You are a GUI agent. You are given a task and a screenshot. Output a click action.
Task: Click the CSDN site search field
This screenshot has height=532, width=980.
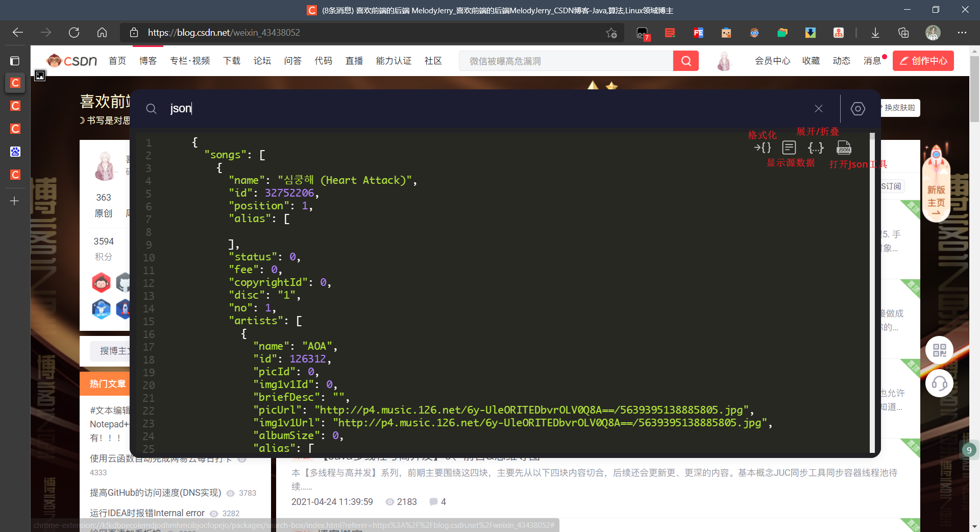pos(566,61)
